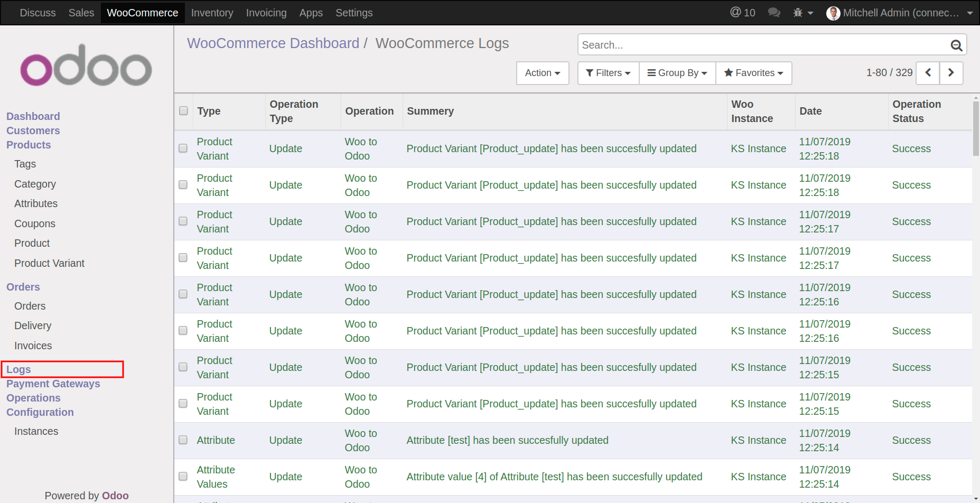The height and width of the screenshot is (503, 980).
Task: Check the first Product Variant log row
Action: click(x=183, y=148)
